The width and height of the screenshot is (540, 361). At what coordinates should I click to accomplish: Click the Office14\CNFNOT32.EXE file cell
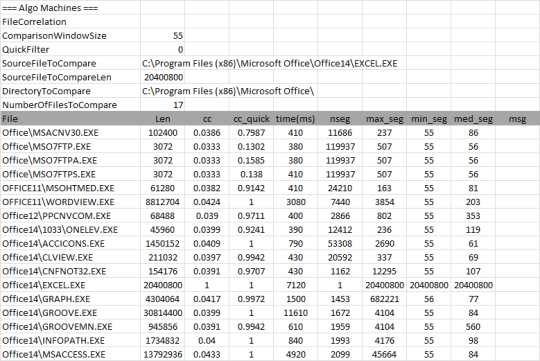70,271
